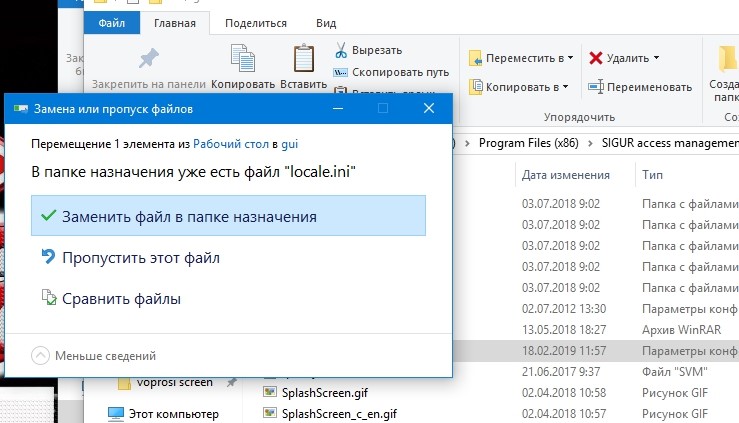The width and height of the screenshot is (739, 423).
Task: Collapse details via Меньше сведений chevron
Action: [40, 355]
